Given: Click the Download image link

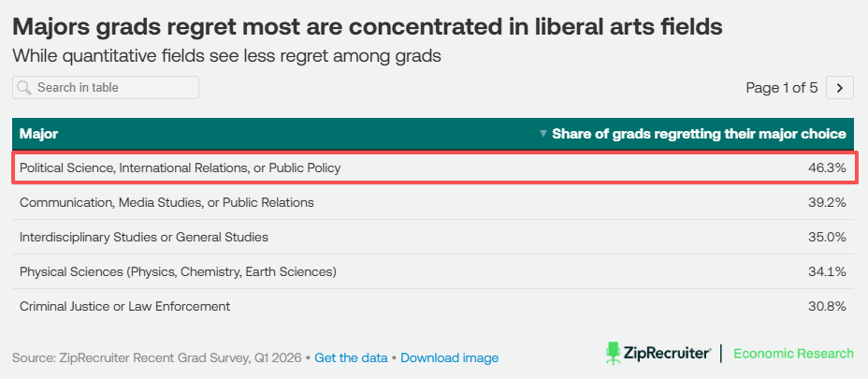Looking at the screenshot, I should (x=450, y=357).
